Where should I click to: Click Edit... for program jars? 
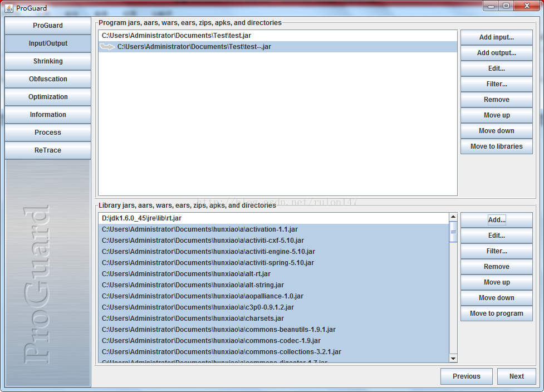tap(497, 68)
